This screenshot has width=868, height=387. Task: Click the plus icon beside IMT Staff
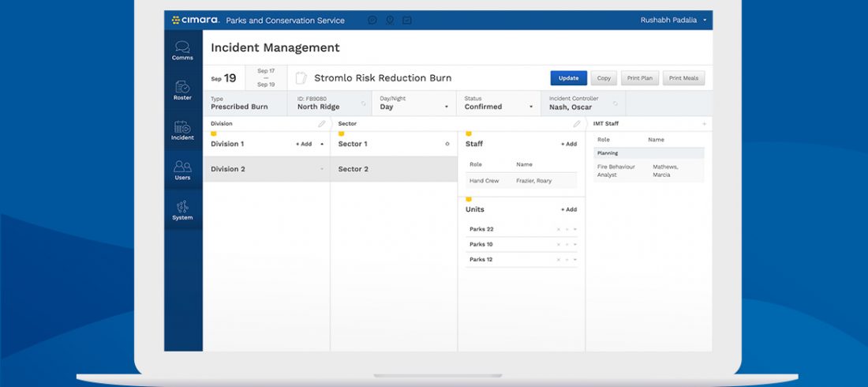(x=704, y=124)
